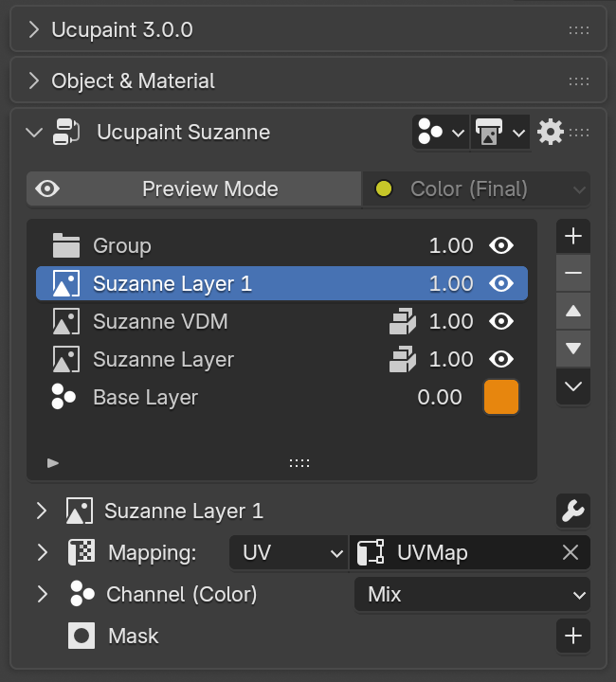Expand the layer list filter triangle
The height and width of the screenshot is (682, 616).
(x=53, y=463)
